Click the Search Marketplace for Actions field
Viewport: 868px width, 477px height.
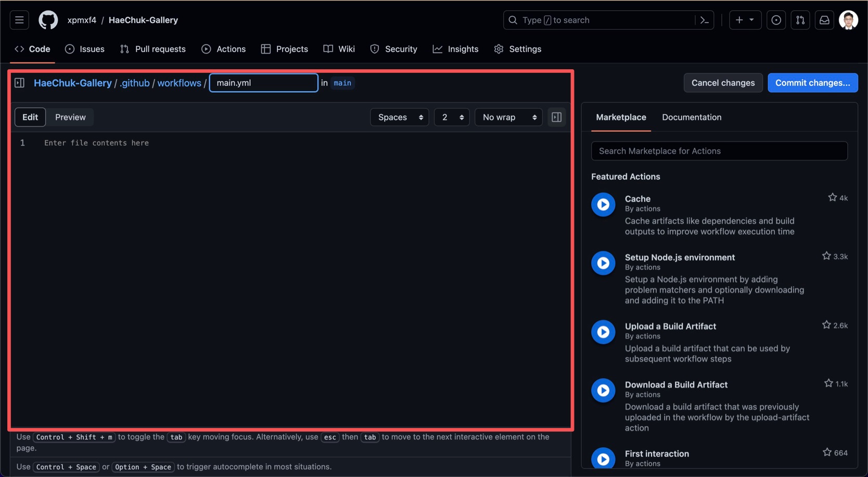click(x=720, y=151)
